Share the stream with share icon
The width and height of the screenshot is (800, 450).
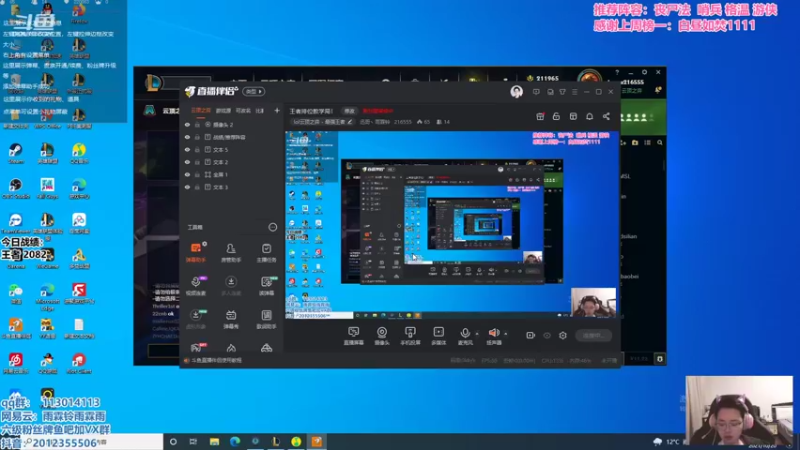[x=606, y=116]
